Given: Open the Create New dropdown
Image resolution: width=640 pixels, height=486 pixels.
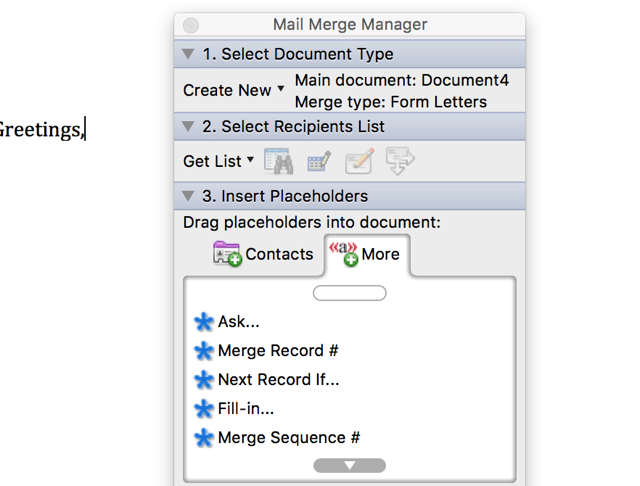Looking at the screenshot, I should tap(233, 90).
